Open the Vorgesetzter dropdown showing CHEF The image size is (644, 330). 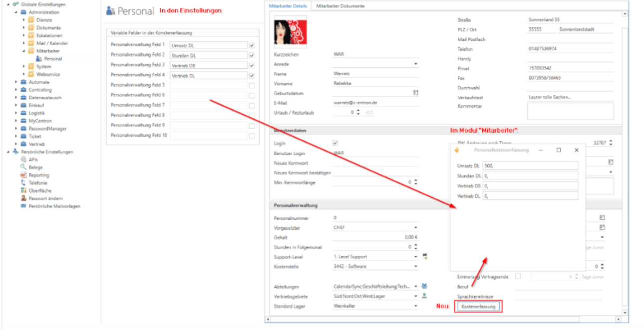[x=415, y=228]
